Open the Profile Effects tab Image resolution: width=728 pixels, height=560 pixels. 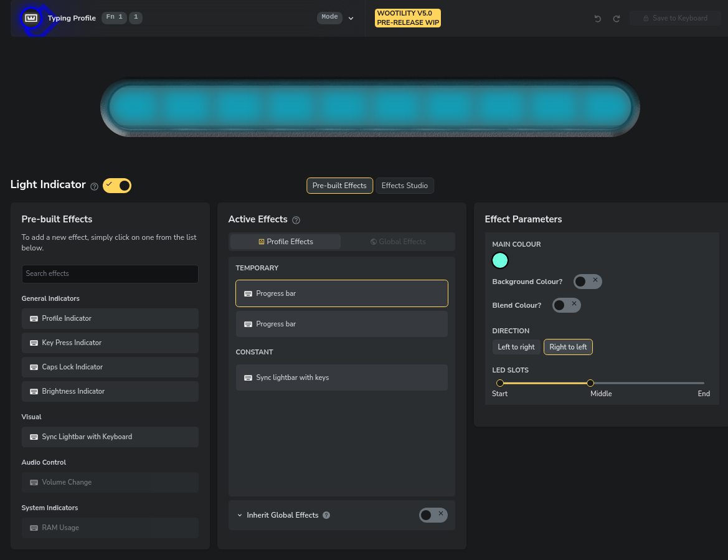point(286,242)
